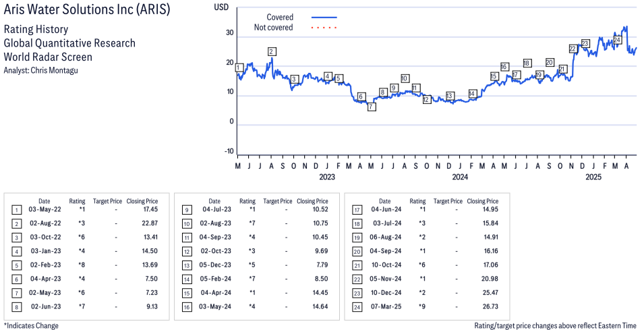Click the 10-Dec-24 date cell
This screenshot has height=330, width=644.
[x=386, y=293]
